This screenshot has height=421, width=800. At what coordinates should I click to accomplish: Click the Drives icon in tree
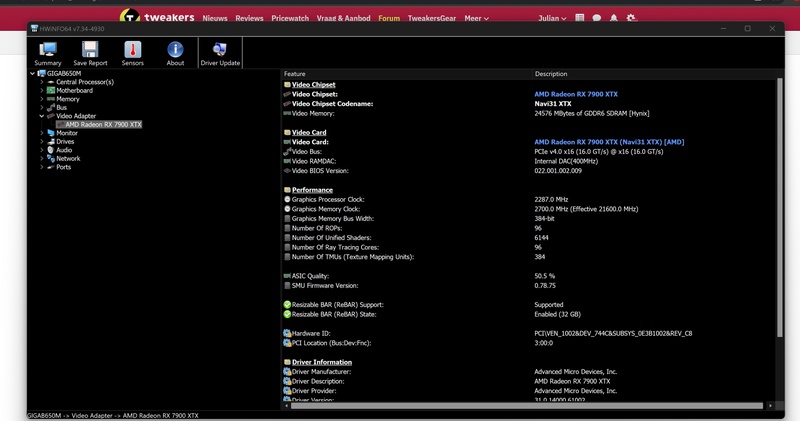click(51, 141)
